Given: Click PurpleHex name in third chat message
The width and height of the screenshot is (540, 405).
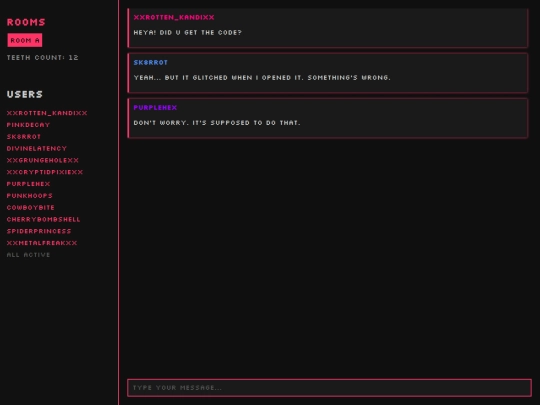Looking at the screenshot, I should click(155, 107).
